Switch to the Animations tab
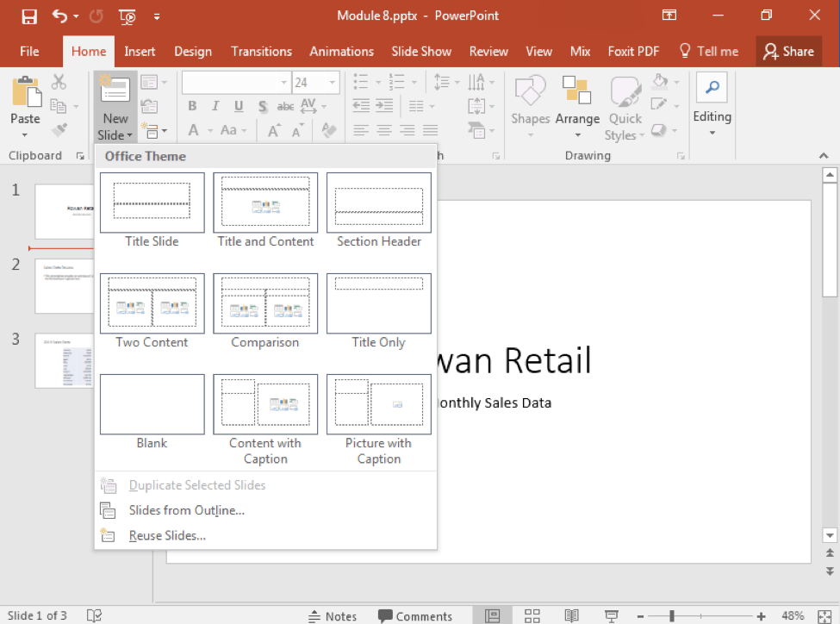This screenshot has width=840, height=624. (342, 52)
